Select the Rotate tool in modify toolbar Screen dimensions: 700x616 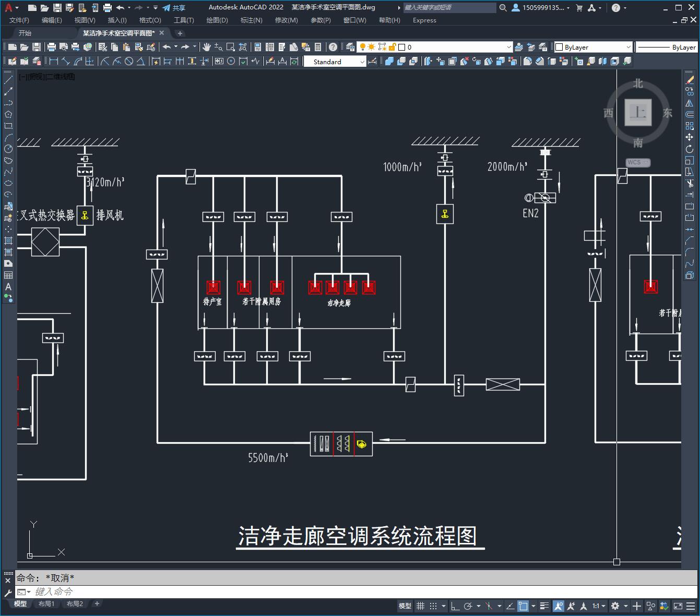tap(690, 149)
